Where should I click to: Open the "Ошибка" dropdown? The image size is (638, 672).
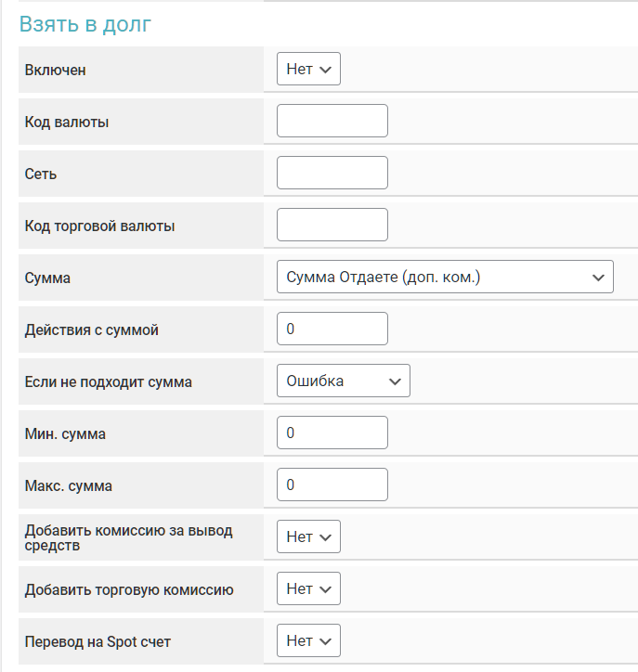(343, 381)
